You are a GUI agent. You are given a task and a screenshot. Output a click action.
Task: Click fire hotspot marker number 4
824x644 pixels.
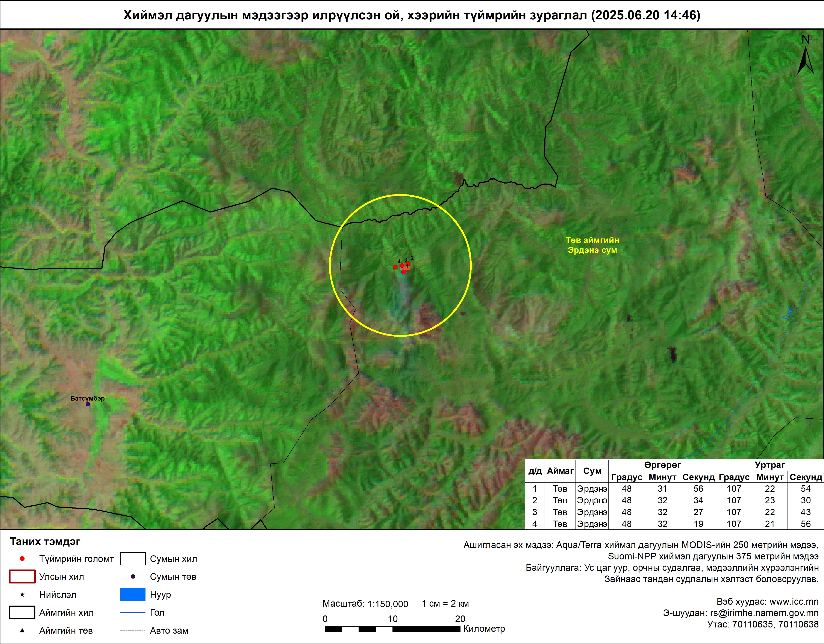coord(395,267)
